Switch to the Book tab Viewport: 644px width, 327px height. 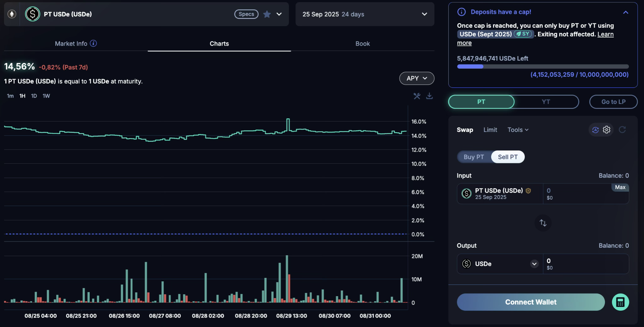(362, 44)
